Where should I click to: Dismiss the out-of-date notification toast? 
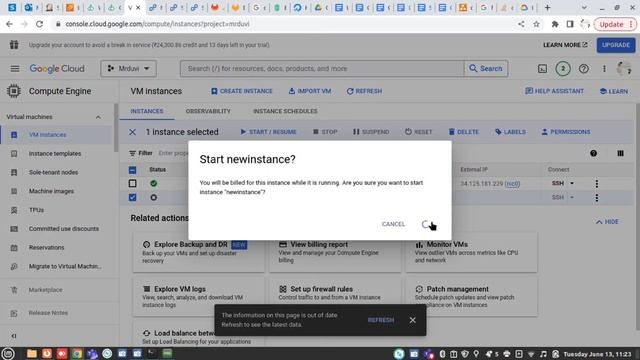tap(412, 320)
